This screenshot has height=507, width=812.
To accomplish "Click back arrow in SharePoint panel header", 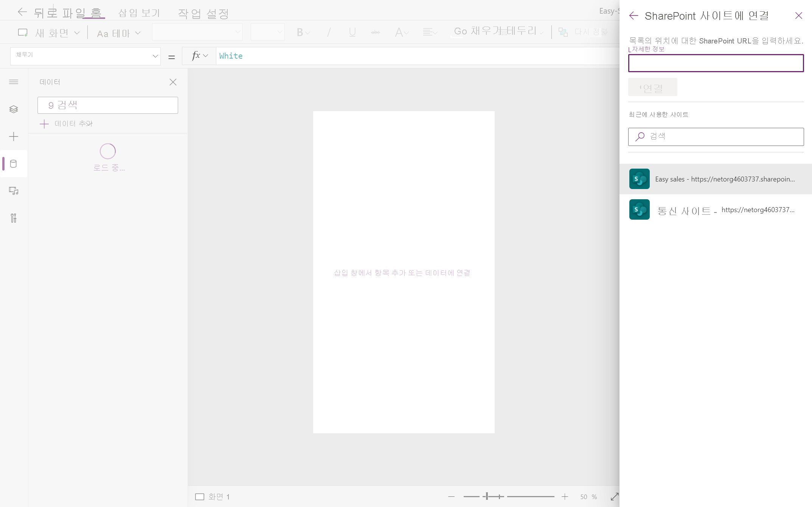I will point(633,16).
